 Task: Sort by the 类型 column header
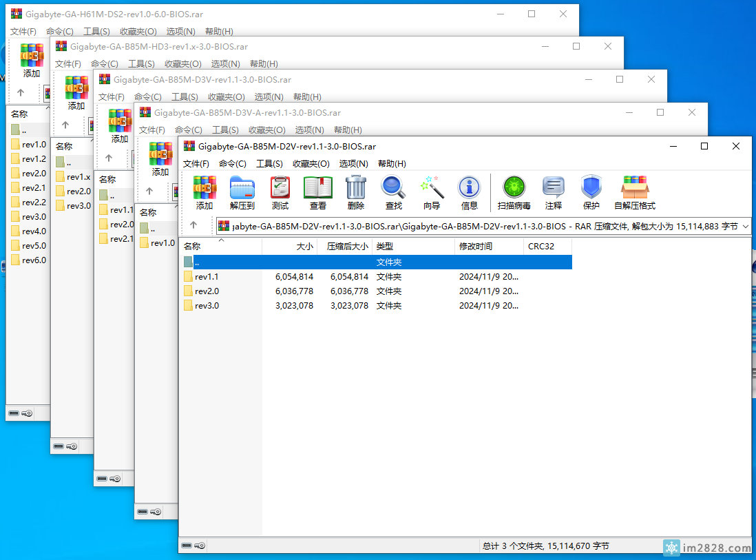coord(414,247)
